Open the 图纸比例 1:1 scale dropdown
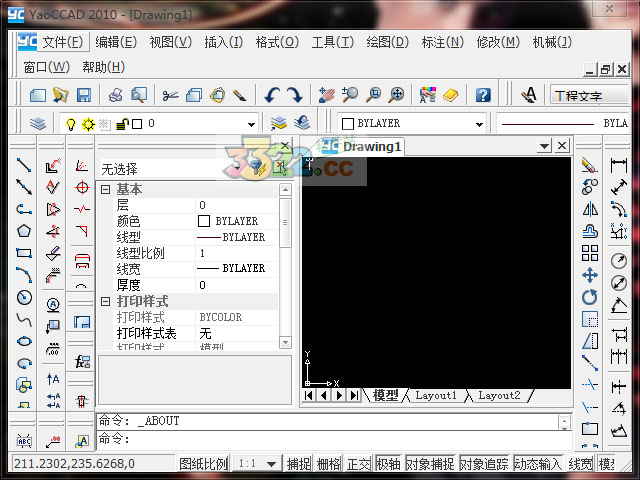The image size is (640, 480). point(271,464)
